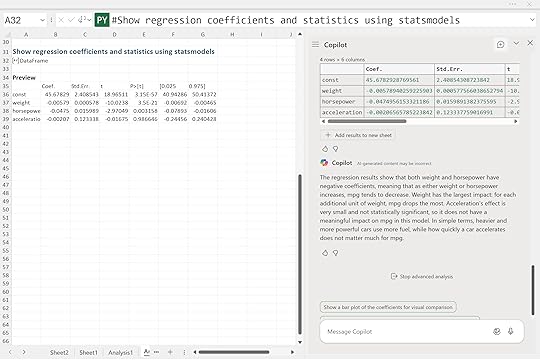Click the worksheet horizontal scrollbar thumb
The image size is (540, 360).
pyautogui.click(x=234, y=352)
